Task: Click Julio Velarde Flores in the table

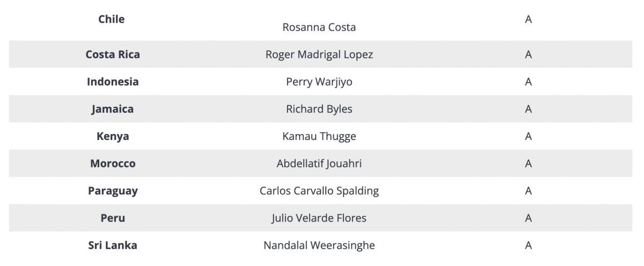Action: pos(319,218)
